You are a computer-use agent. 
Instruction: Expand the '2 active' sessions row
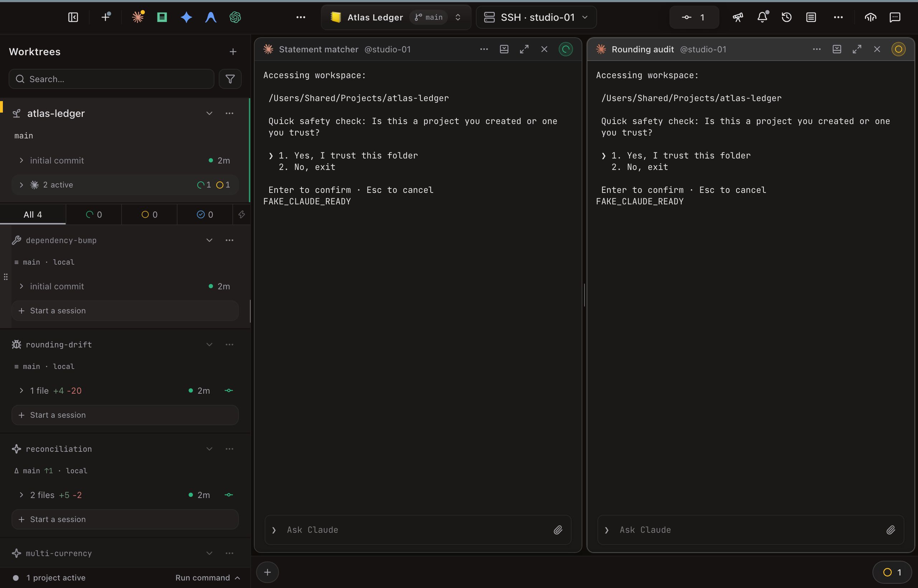[125, 185]
